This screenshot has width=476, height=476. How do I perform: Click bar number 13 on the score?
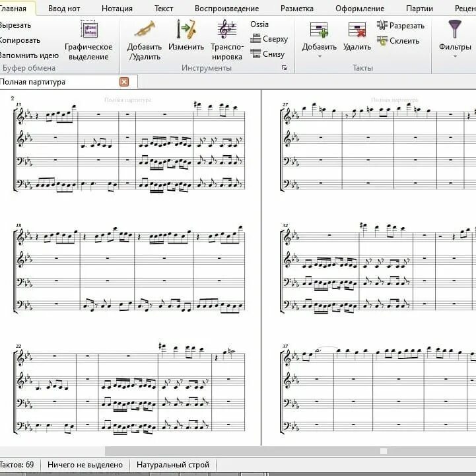[18, 105]
